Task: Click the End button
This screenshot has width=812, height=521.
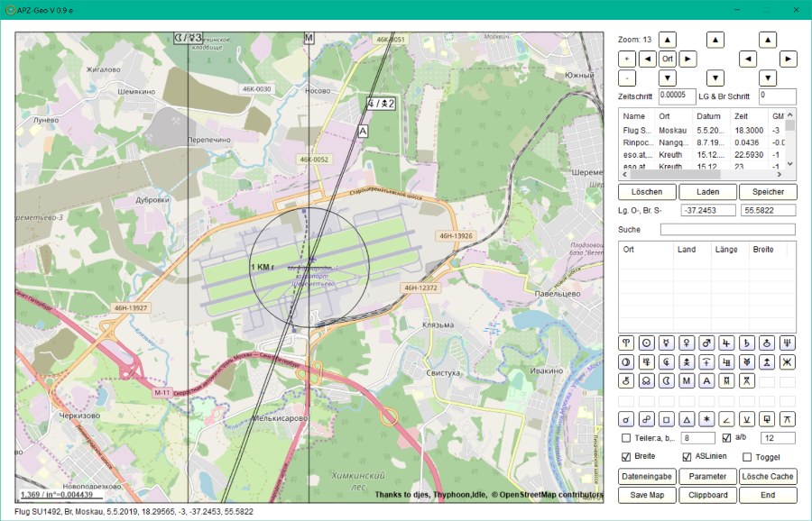Action: point(768,495)
